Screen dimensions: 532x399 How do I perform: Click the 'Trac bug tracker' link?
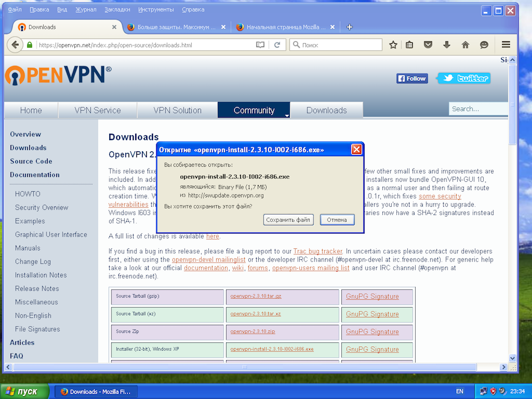318,252
